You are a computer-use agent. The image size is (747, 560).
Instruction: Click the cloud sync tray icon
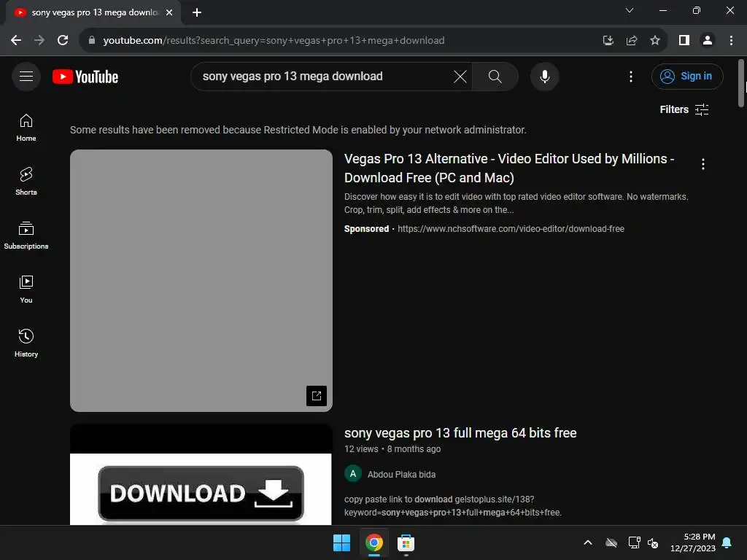pyautogui.click(x=611, y=542)
